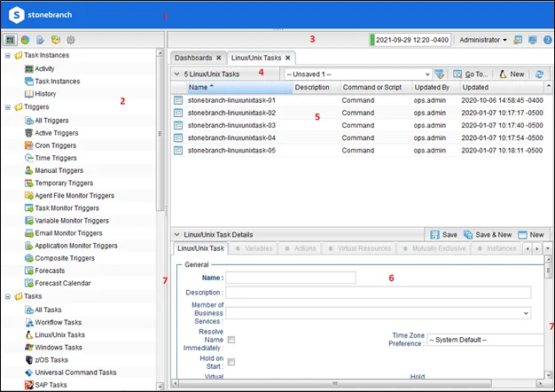The image size is (555, 392).
Task: Select the Reporting pie chart navigation icon
Action: [25, 40]
